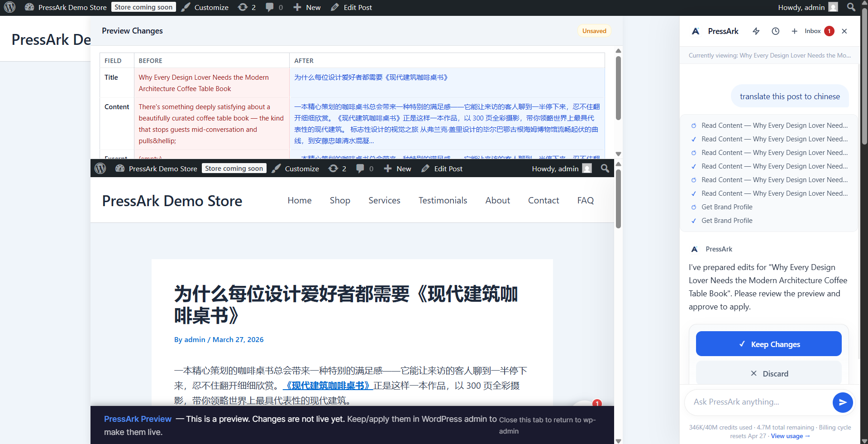The width and height of the screenshot is (868, 444).
Task: Click the English title in the BEFORE column
Action: coord(204,83)
